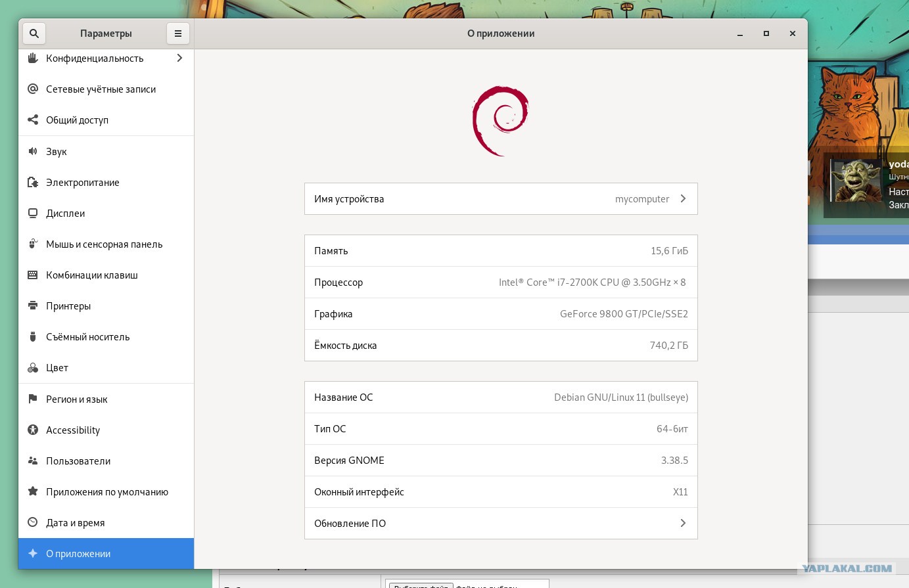Maximize the Settings window
Image resolution: width=909 pixels, height=588 pixels.
(766, 34)
